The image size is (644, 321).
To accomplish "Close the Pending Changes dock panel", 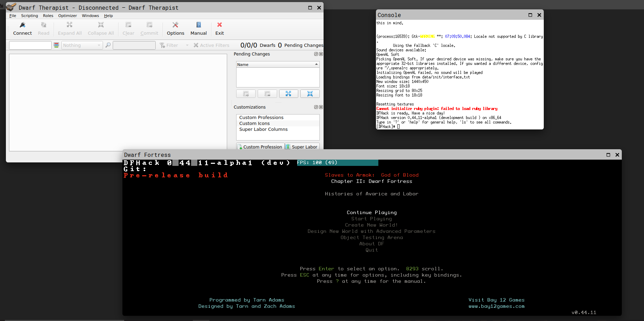I will click(x=321, y=54).
